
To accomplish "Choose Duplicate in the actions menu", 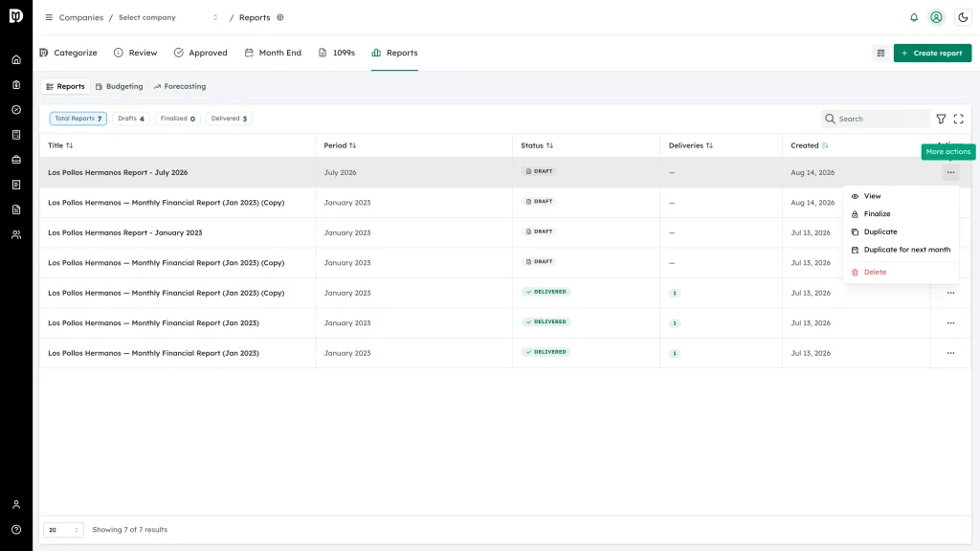I will [x=901, y=231].
